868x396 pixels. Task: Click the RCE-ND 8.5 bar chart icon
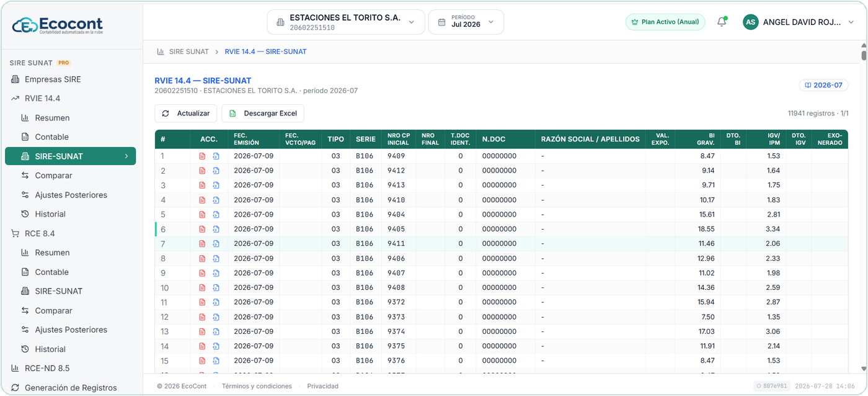tap(15, 368)
